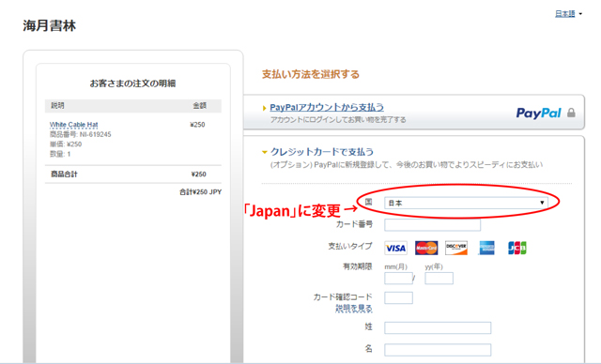Click the 支払い方法を選択する heading
This screenshot has width=601, height=364.
[x=311, y=74]
